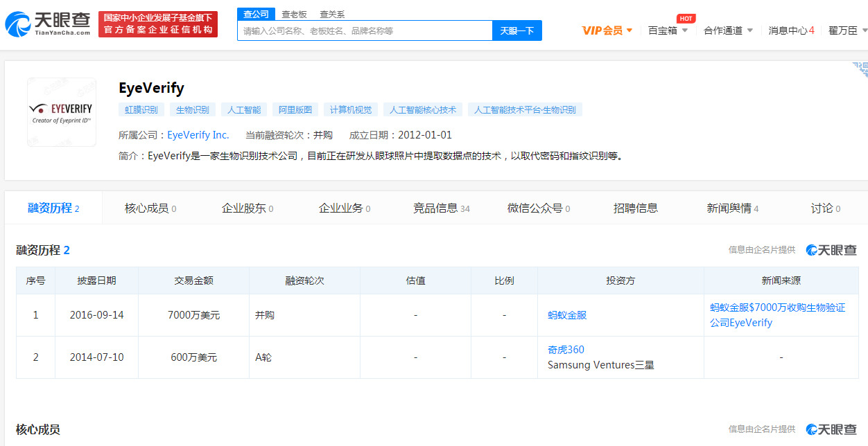
Task: Select the 企业业务 tab
Action: tap(345, 208)
